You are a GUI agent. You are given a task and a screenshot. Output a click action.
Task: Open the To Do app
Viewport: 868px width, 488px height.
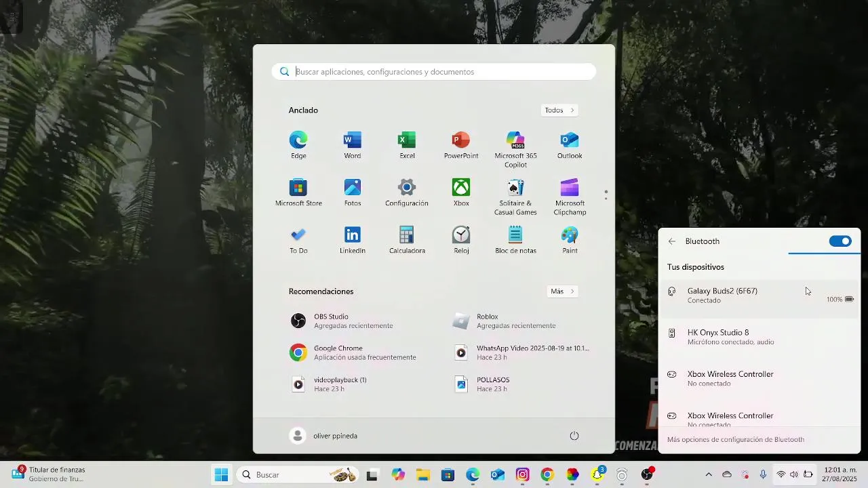298,240
